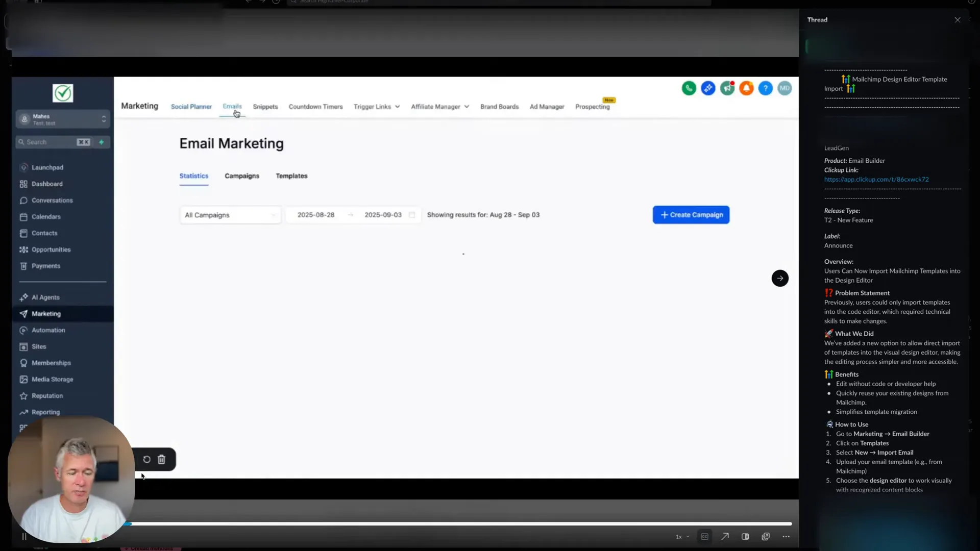The height and width of the screenshot is (551, 980).
Task: Open Reporting in the sidebar
Action: 45,412
